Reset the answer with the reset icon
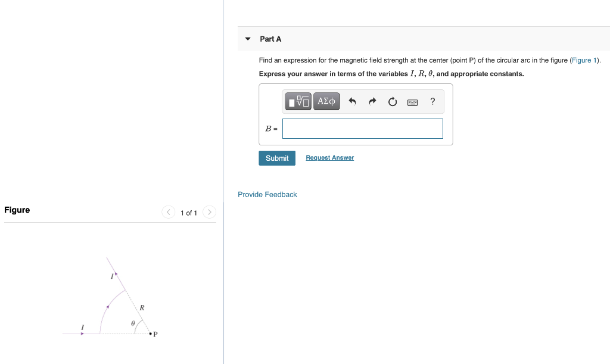 (x=392, y=101)
